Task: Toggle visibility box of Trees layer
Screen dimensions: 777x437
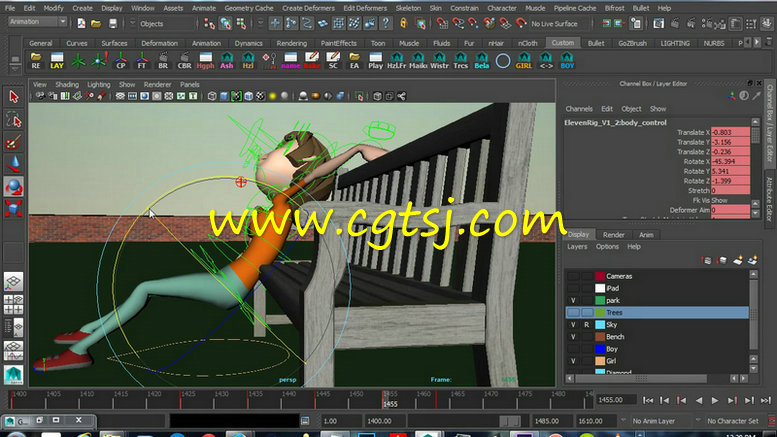Action: [x=573, y=313]
